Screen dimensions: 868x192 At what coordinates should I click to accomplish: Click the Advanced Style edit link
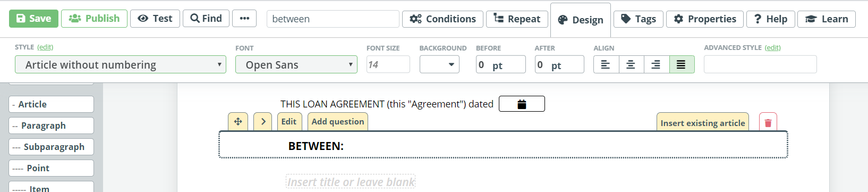point(773,48)
